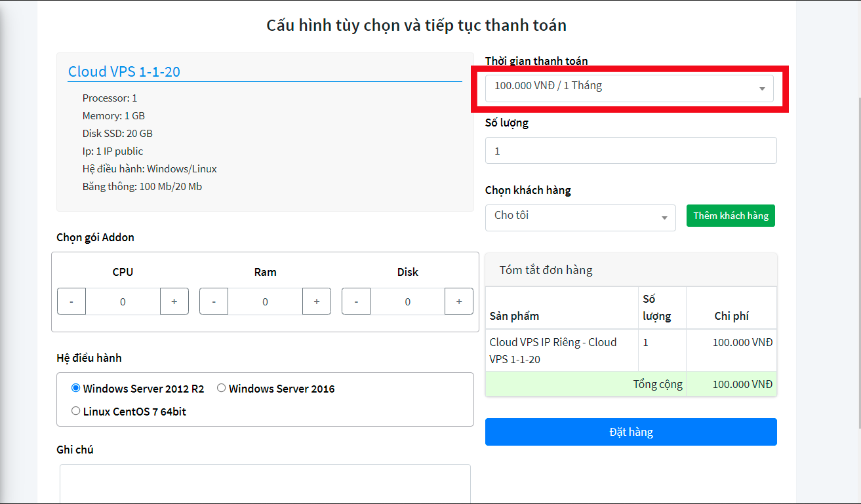
Task: Expand the Chọn khách hàng dropdown
Action: pos(580,218)
